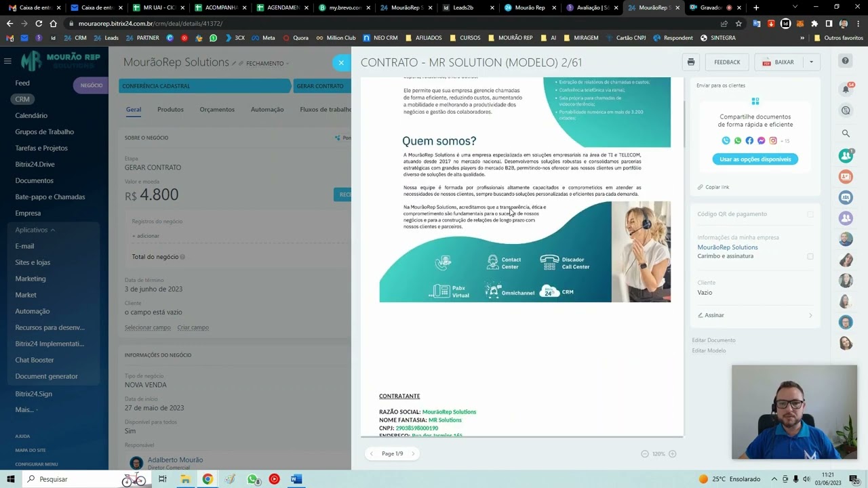This screenshot has width=868, height=488.
Task: Select the CONFERÊNCIA CADASTRAL stage
Action: pos(204,86)
